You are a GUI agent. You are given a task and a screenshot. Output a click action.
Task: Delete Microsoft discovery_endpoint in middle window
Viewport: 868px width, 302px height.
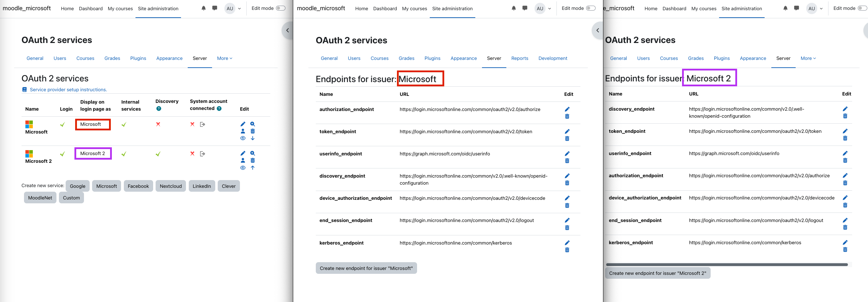point(567,183)
